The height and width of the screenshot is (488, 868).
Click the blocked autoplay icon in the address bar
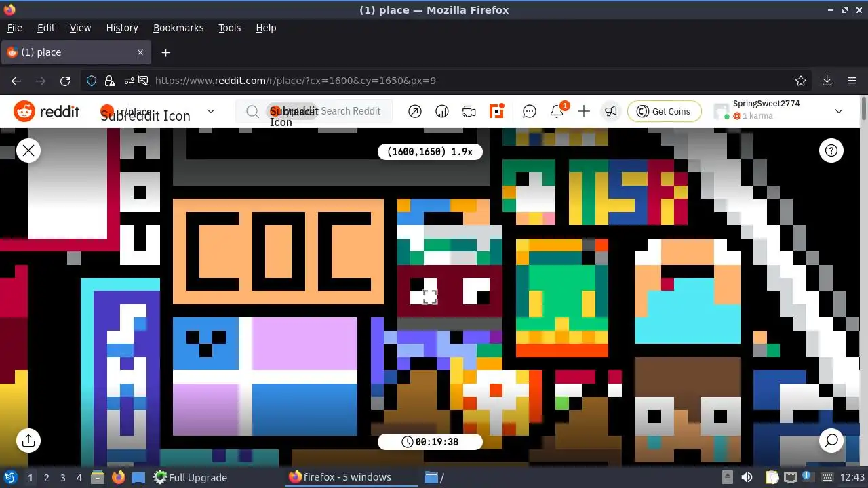click(143, 81)
